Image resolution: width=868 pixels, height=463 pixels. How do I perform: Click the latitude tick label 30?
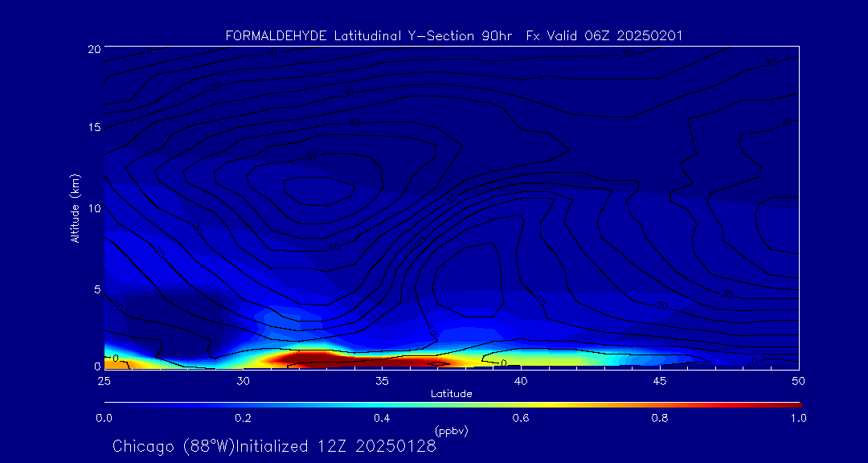[x=243, y=380]
